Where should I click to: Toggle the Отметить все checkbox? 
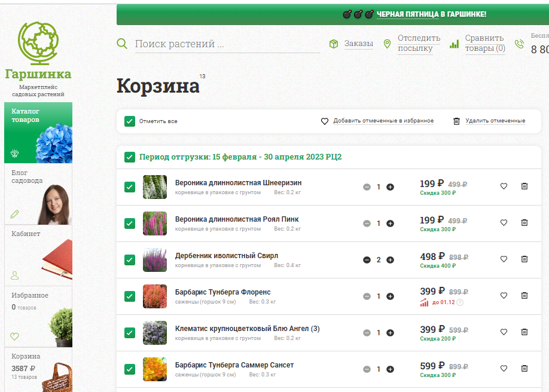point(130,121)
